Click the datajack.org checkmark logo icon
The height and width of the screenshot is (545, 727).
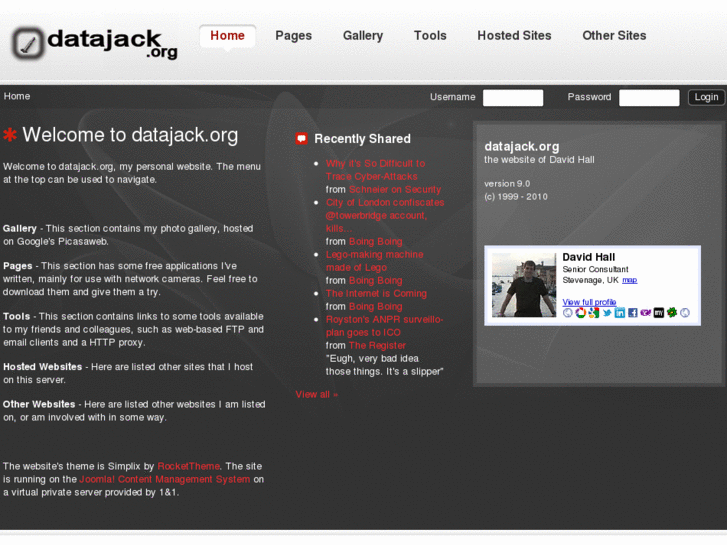(28, 44)
